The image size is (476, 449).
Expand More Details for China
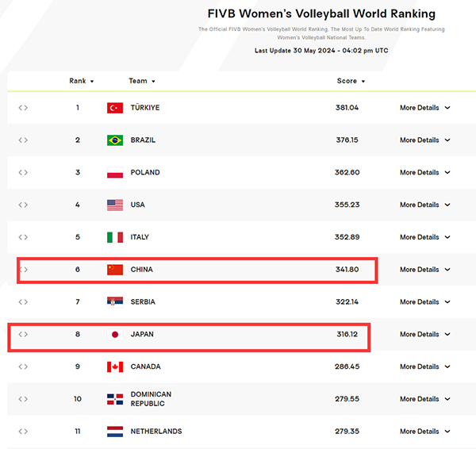coord(424,270)
